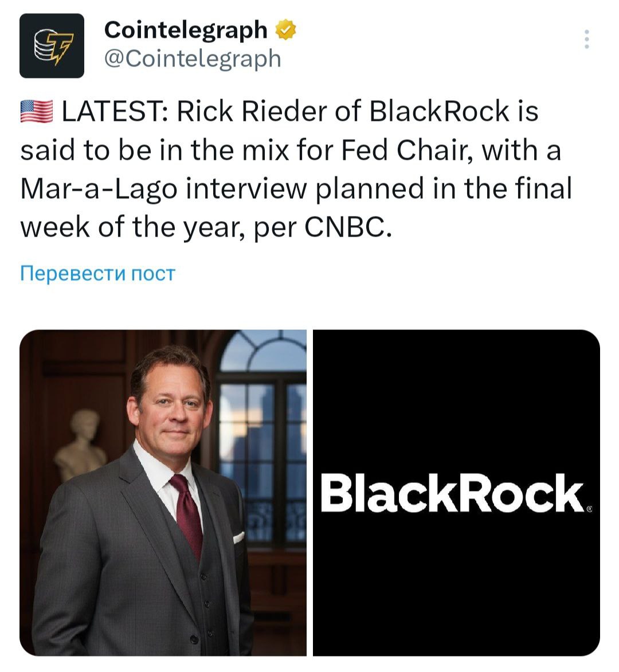
Task: Open the three-dot more options menu
Action: pos(586,39)
